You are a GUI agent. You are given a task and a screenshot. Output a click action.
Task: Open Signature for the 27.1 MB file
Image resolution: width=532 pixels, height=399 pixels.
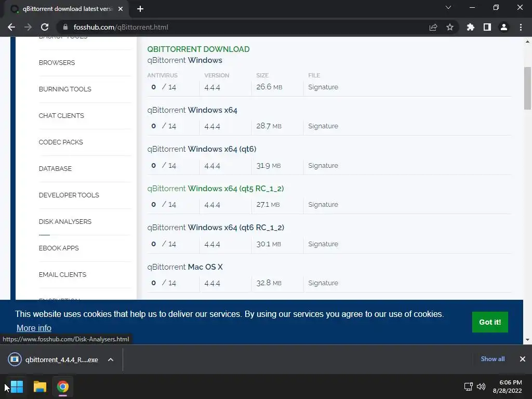(x=323, y=205)
